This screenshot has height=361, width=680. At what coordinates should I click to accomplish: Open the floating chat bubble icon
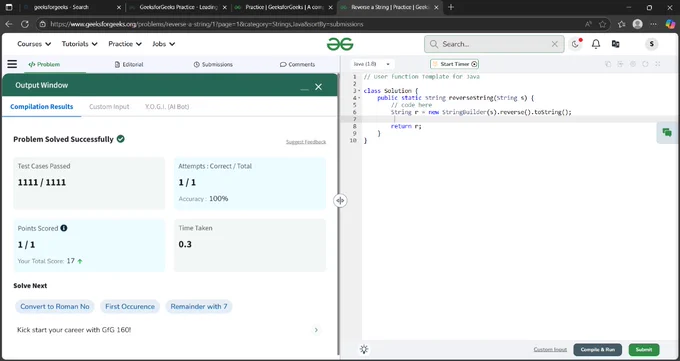point(667,132)
